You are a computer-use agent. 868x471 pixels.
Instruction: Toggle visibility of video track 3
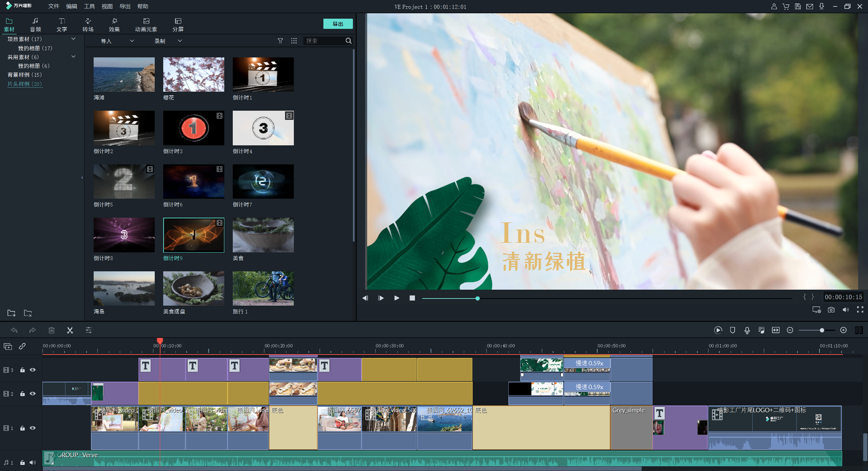click(33, 370)
